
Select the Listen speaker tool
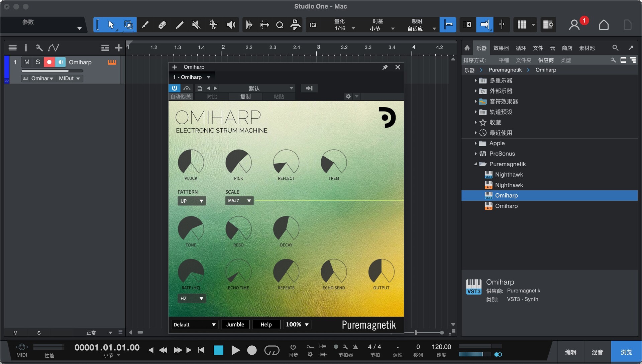tap(231, 25)
